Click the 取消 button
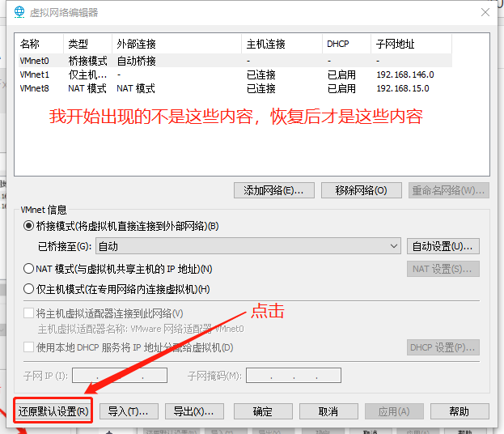Image resolution: width=504 pixels, height=434 pixels. click(x=328, y=411)
